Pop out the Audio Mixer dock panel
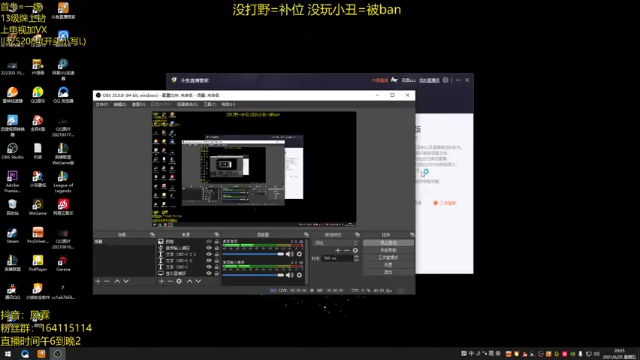Screen dimensions: 640x360 pos(306,235)
